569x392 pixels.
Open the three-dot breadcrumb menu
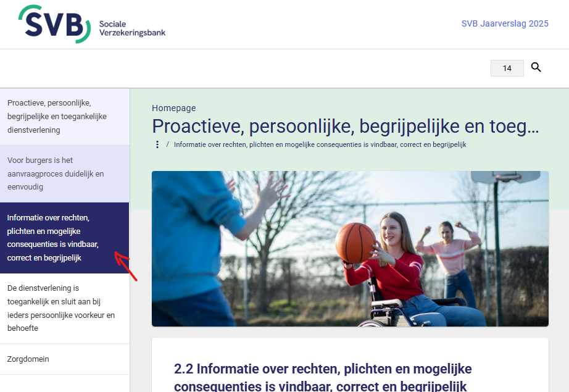[157, 144]
